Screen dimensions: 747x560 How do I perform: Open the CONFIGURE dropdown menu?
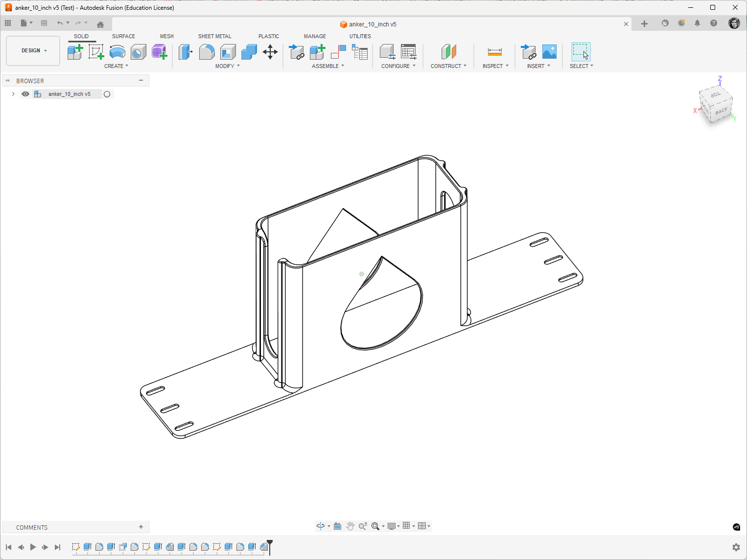pos(398,66)
